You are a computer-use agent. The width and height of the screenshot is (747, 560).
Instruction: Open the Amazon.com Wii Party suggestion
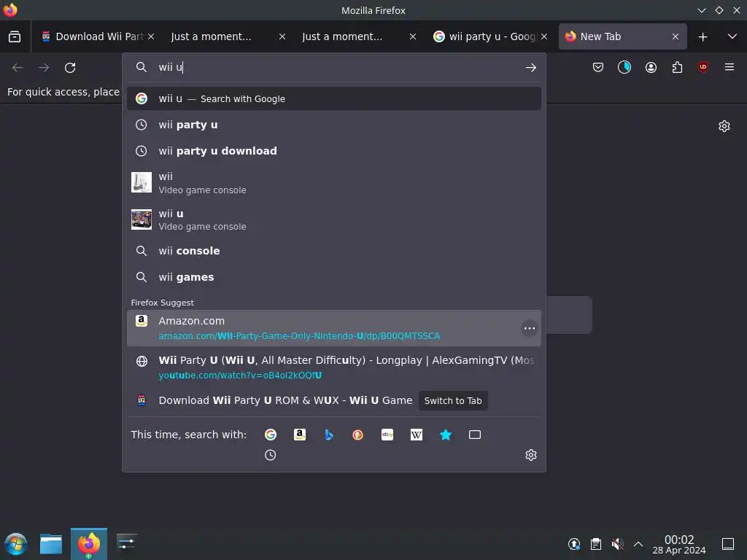point(334,328)
